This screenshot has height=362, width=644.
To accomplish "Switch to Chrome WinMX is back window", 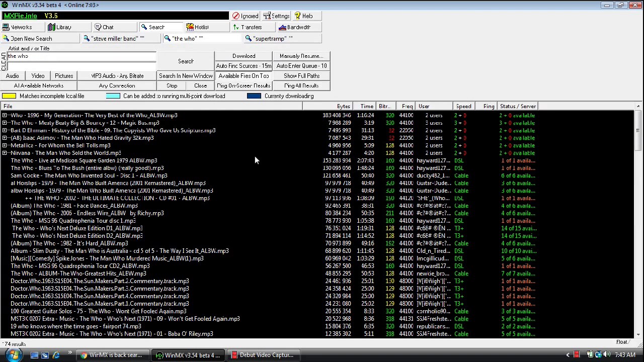I will (x=114, y=355).
